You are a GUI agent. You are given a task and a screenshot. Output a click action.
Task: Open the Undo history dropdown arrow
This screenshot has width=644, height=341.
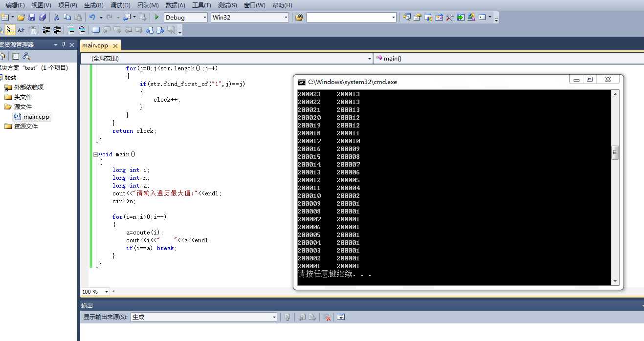click(x=101, y=17)
